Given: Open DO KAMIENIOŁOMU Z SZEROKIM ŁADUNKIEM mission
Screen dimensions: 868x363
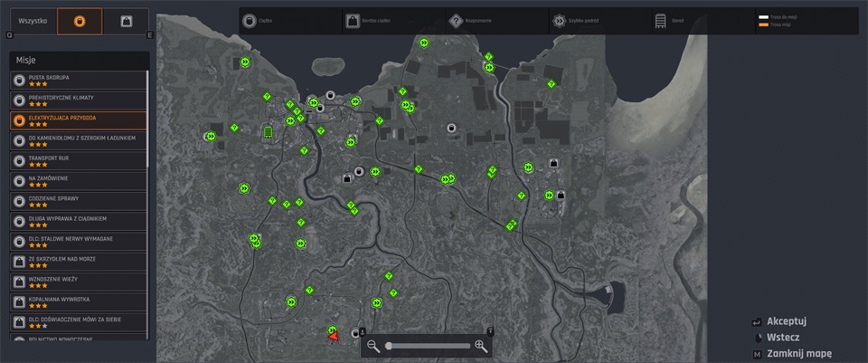Looking at the screenshot, I should pos(79,141).
